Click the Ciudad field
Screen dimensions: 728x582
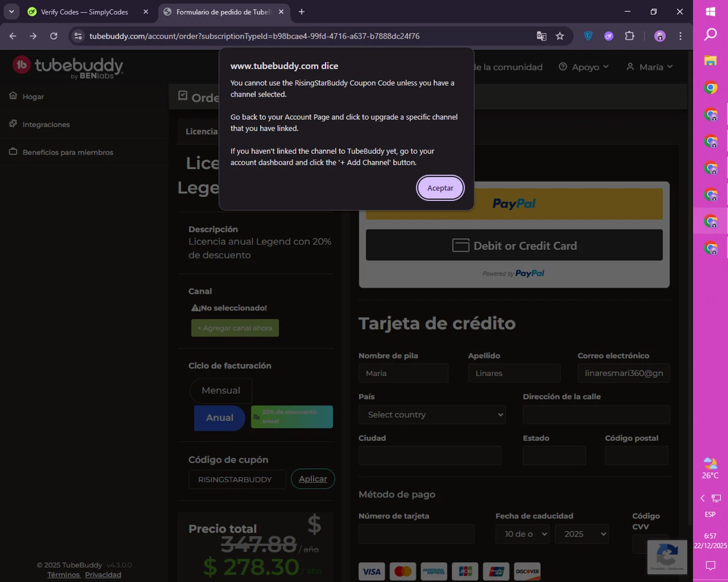[x=430, y=456]
